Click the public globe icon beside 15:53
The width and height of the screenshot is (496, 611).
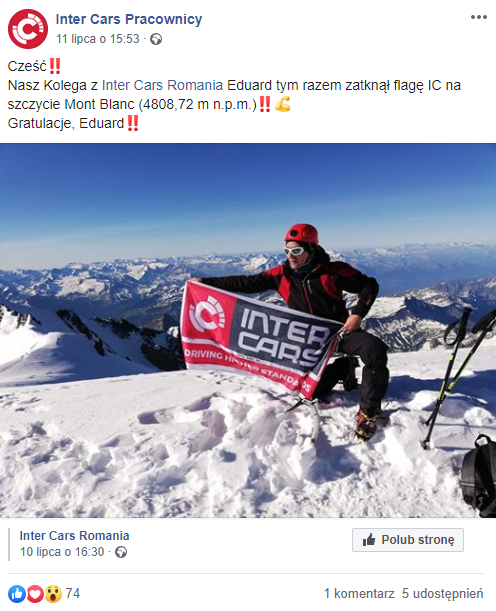pos(156,39)
